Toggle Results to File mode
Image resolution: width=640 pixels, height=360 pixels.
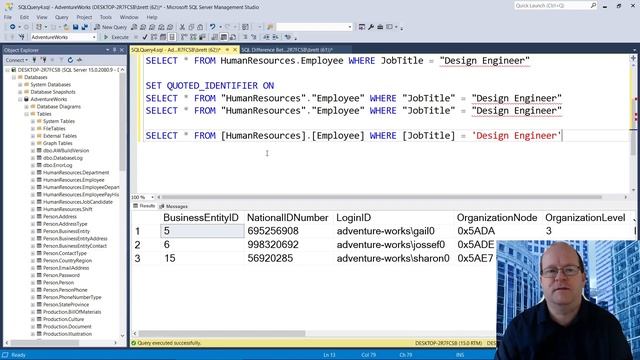coord(233,37)
